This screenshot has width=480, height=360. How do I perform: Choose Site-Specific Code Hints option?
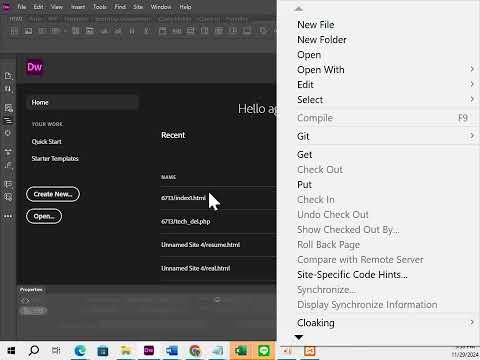click(352, 275)
